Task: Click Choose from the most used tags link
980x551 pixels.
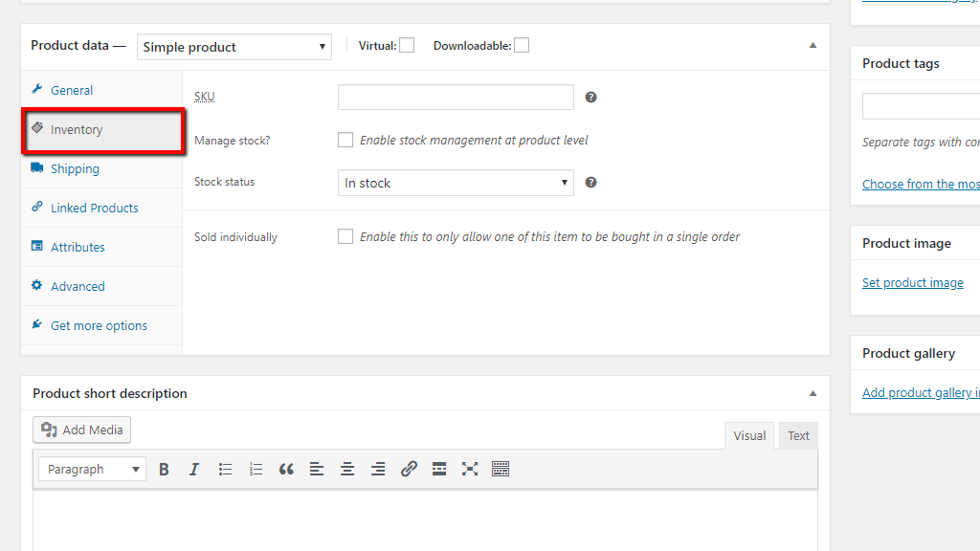Action: 922,184
